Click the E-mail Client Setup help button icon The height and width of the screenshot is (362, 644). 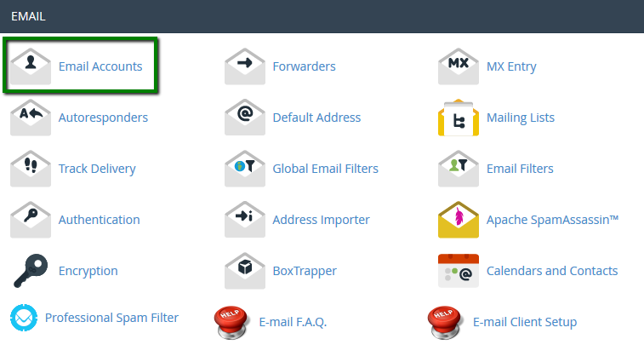coord(445,323)
